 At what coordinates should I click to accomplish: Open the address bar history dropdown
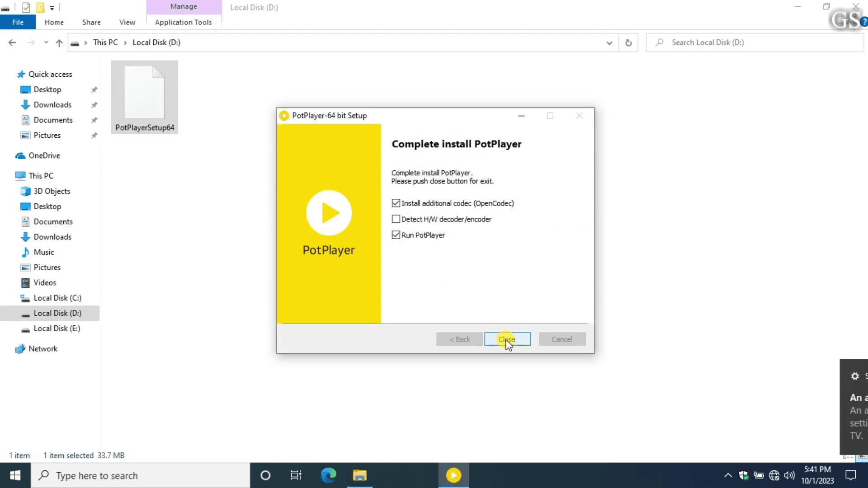[x=609, y=43]
